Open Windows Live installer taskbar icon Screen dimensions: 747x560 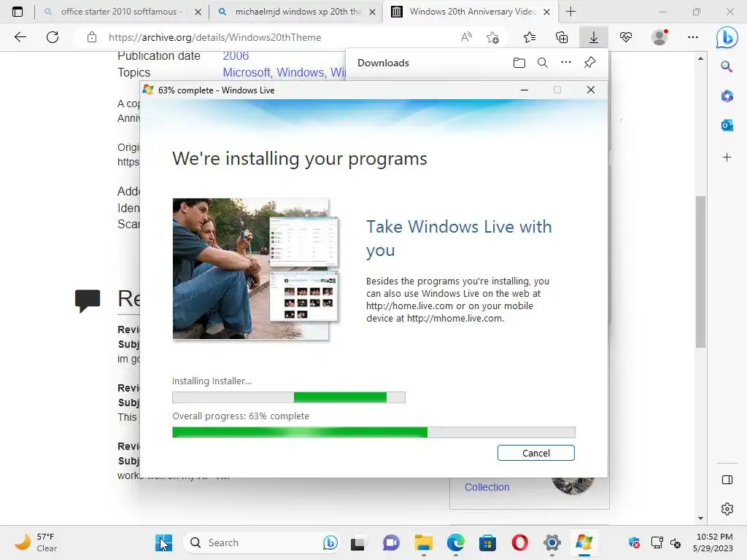584,542
